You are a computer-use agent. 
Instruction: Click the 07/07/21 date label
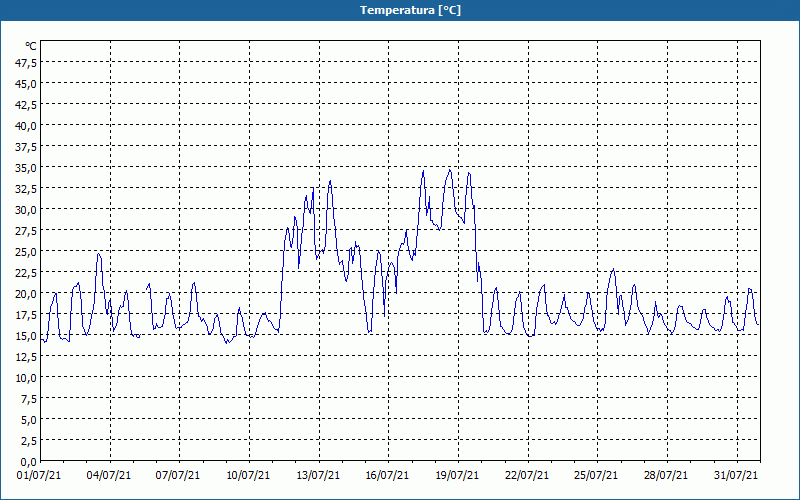tap(178, 476)
